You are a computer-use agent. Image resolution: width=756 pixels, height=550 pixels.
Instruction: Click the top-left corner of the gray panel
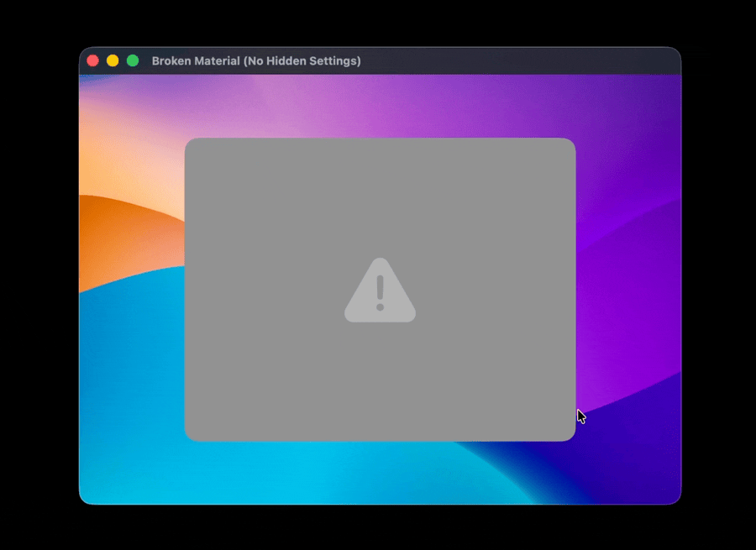click(x=189, y=142)
